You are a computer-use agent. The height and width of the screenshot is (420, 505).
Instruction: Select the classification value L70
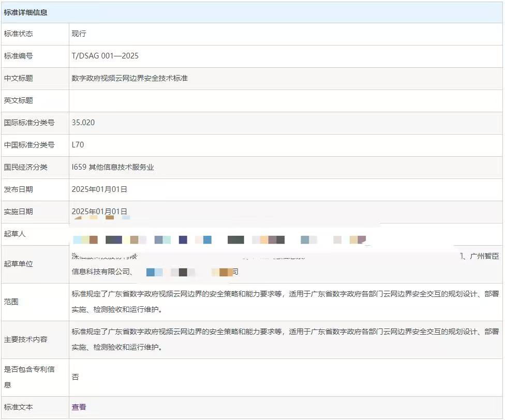pyautogui.click(x=78, y=145)
